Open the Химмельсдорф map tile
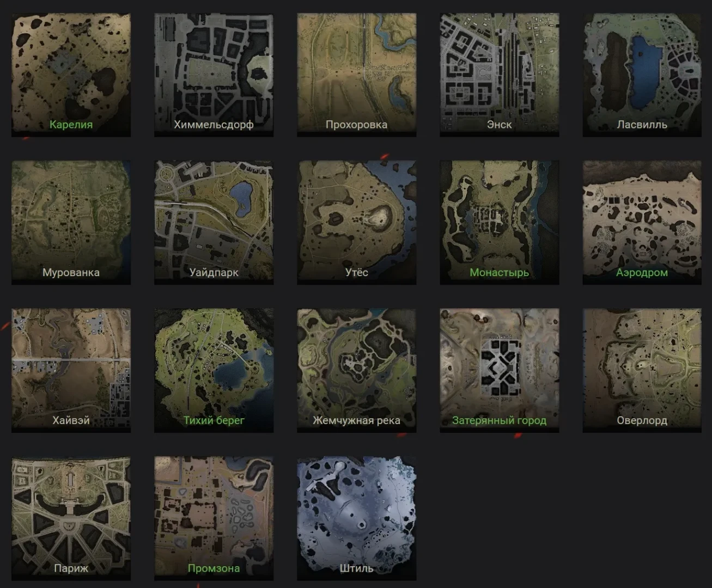 point(214,75)
